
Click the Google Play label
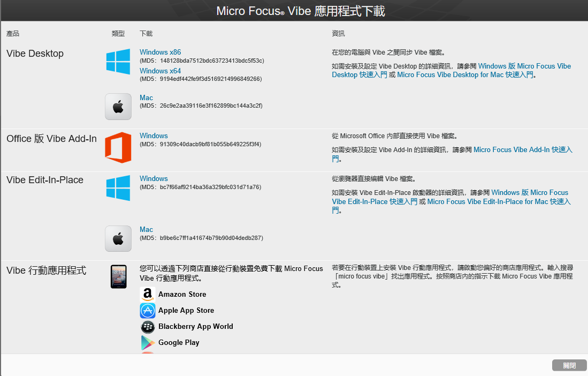pos(179,343)
